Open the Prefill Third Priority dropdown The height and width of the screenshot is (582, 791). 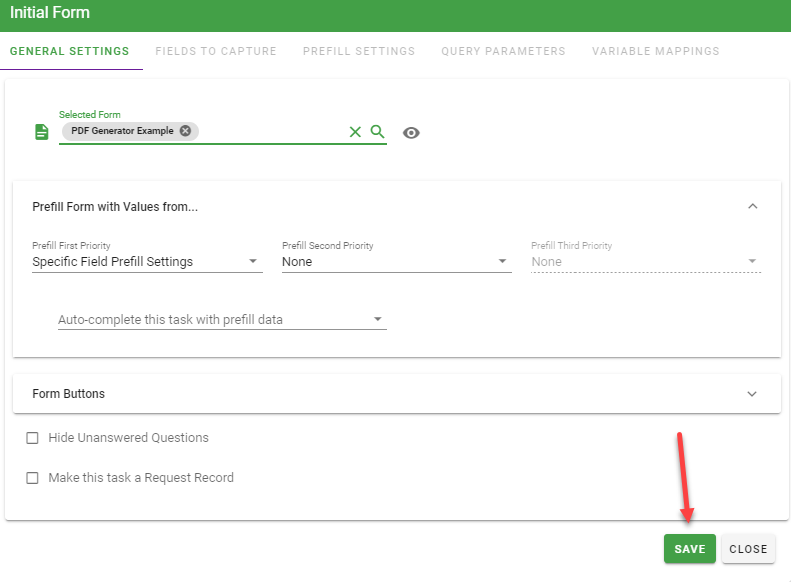pyautogui.click(x=646, y=261)
